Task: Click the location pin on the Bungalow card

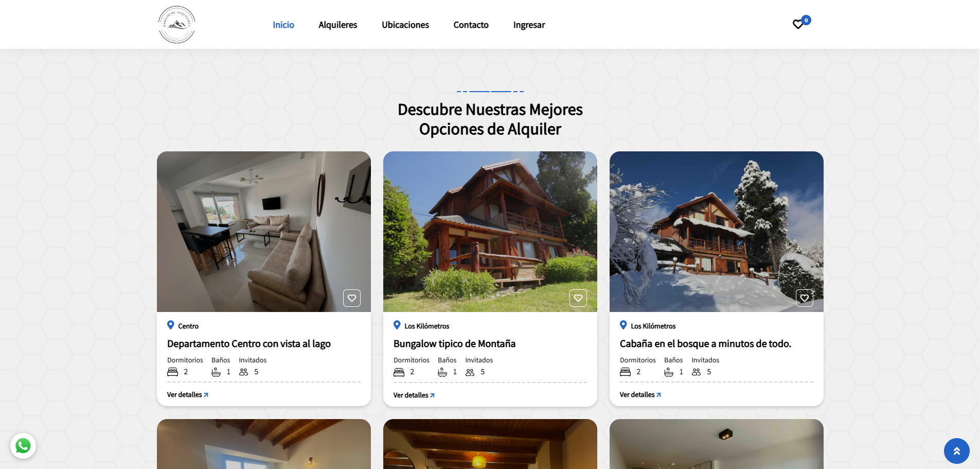Action: point(397,325)
